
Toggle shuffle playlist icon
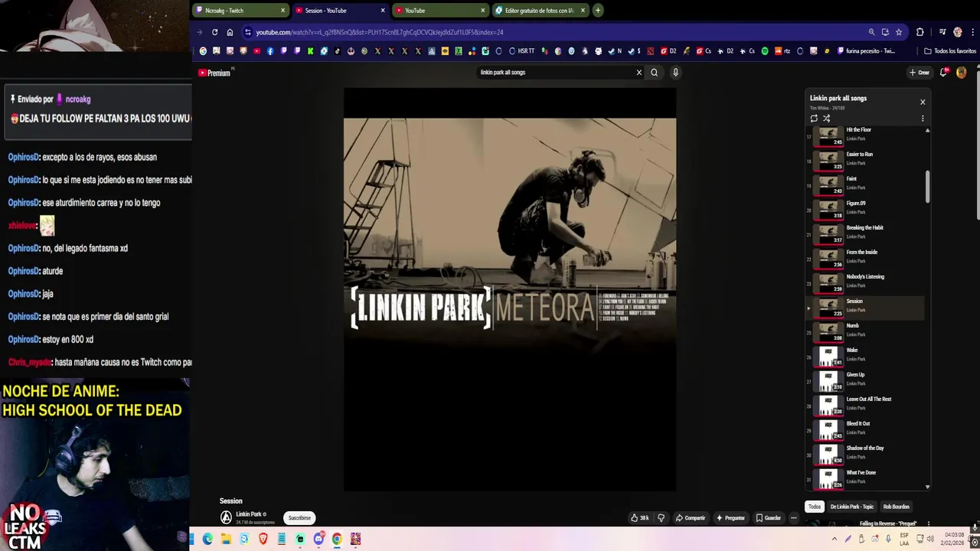(826, 119)
